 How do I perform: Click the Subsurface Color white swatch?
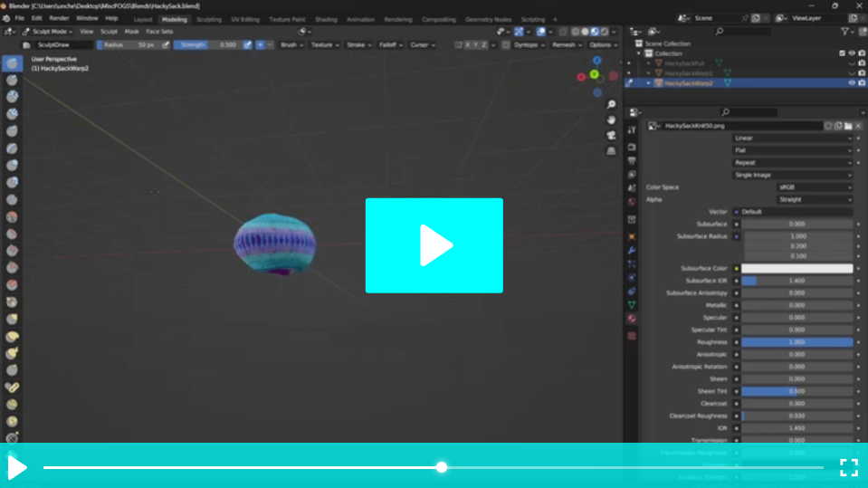pyautogui.click(x=796, y=269)
